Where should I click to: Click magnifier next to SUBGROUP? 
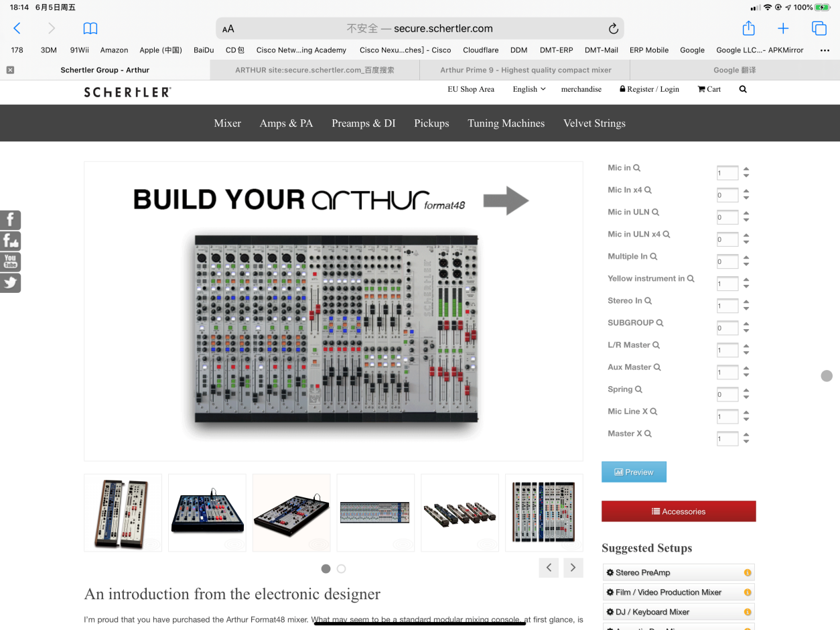point(660,323)
